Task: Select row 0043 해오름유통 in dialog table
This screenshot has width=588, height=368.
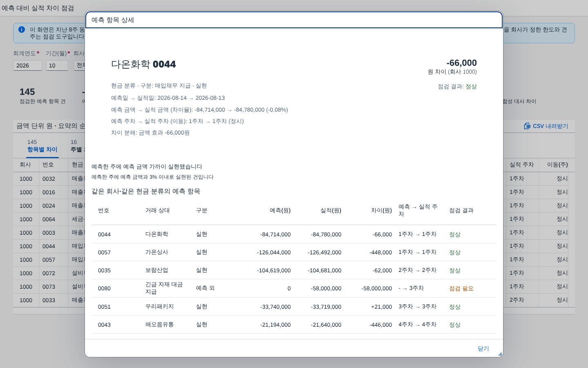Action: pos(294,325)
